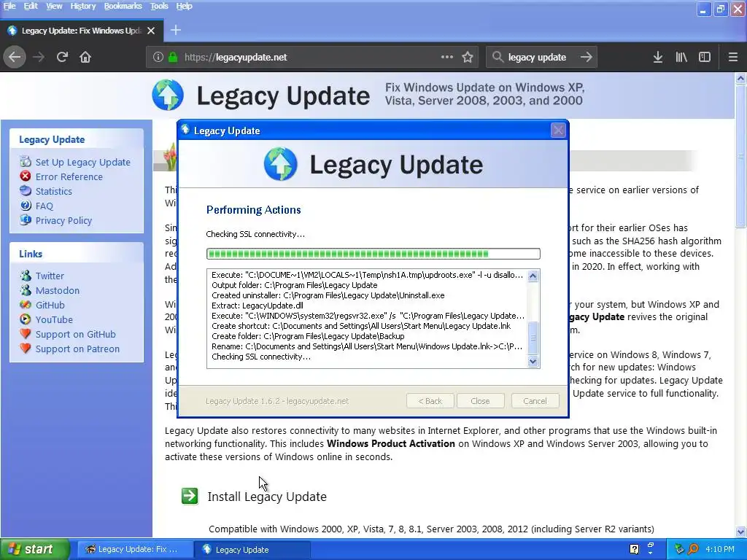Select the Legacy Update browser tab

click(x=82, y=31)
